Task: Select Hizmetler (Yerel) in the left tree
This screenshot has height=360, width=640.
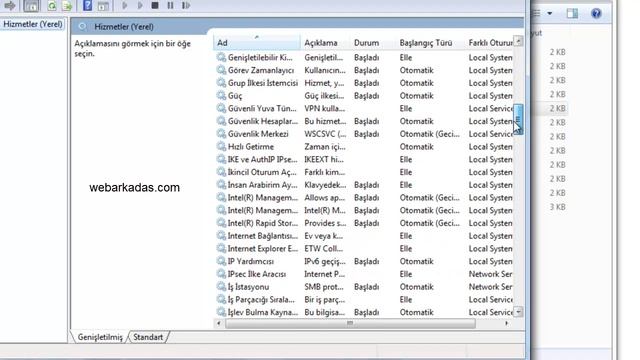Action: click(33, 24)
